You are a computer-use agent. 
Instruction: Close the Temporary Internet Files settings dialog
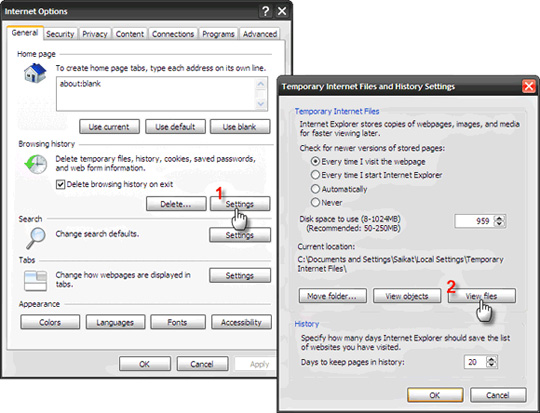coord(529,86)
